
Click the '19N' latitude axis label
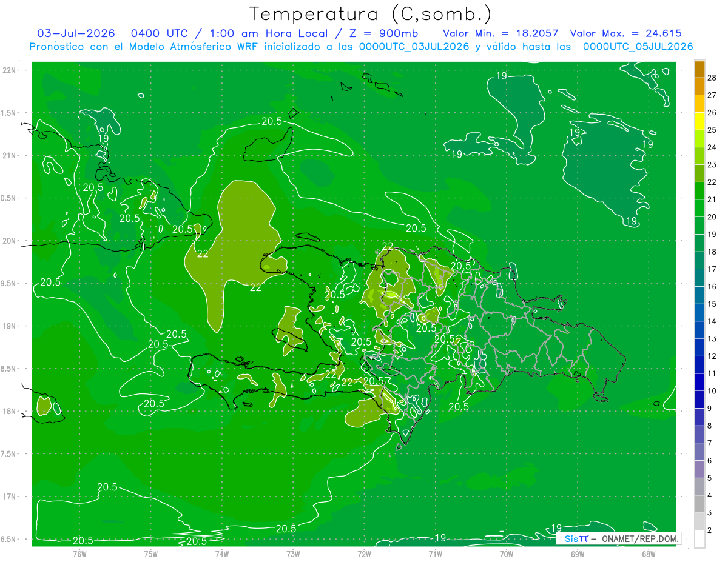tap(10, 326)
